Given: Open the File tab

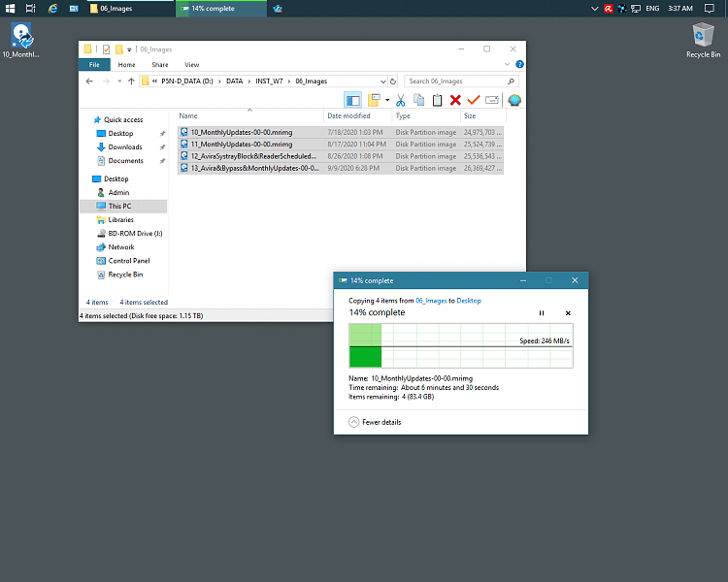Looking at the screenshot, I should pos(94,65).
